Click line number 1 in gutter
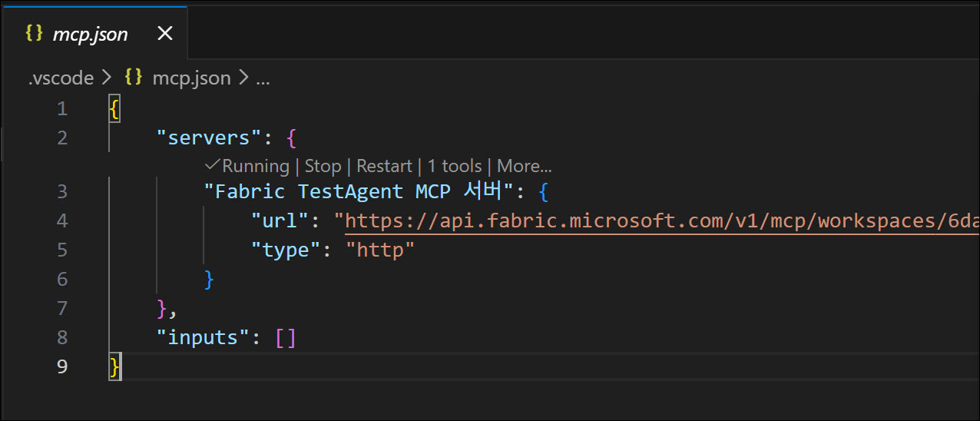The image size is (980, 421). [x=62, y=109]
